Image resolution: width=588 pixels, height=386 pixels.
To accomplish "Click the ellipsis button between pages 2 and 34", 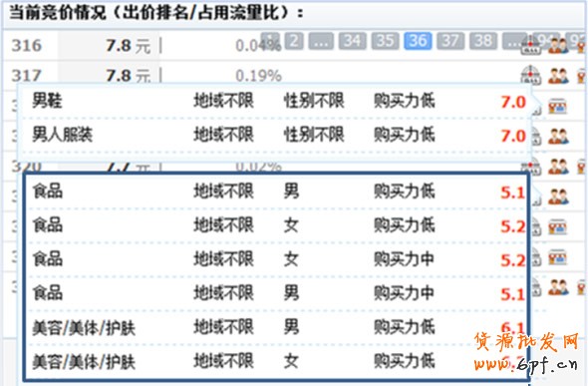I will pyautogui.click(x=321, y=41).
